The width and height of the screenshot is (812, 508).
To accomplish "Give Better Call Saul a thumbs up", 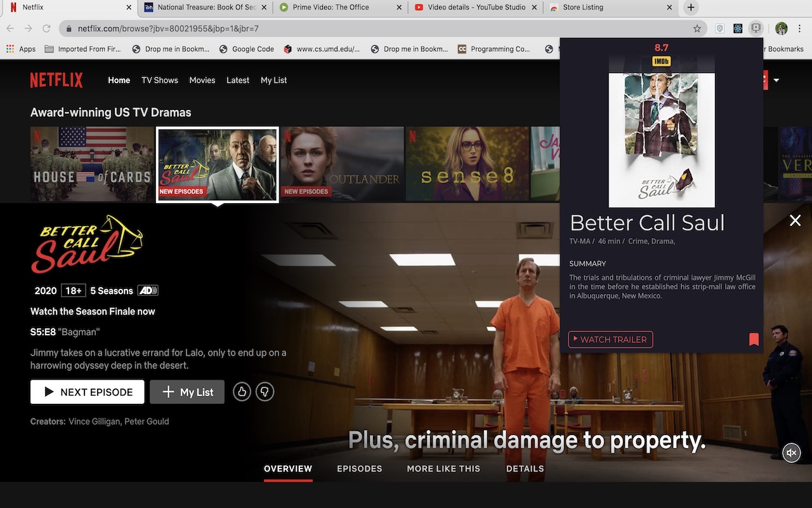I will (242, 392).
